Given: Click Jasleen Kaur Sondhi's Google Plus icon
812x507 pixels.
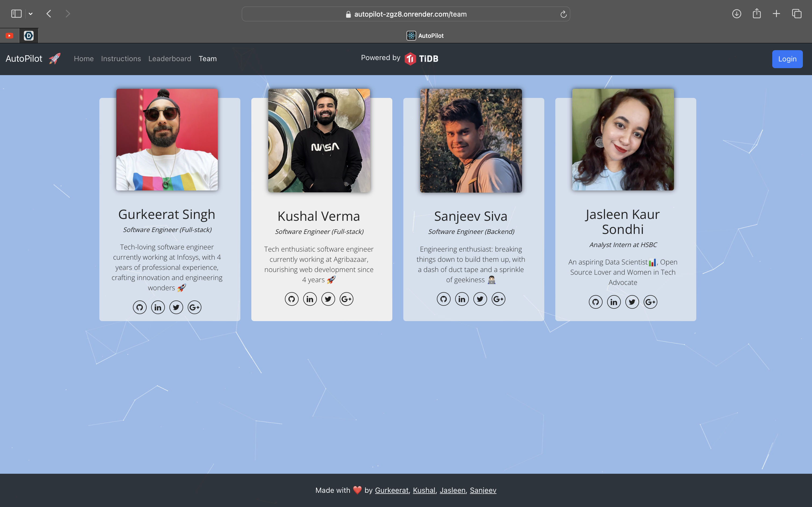Looking at the screenshot, I should [650, 302].
